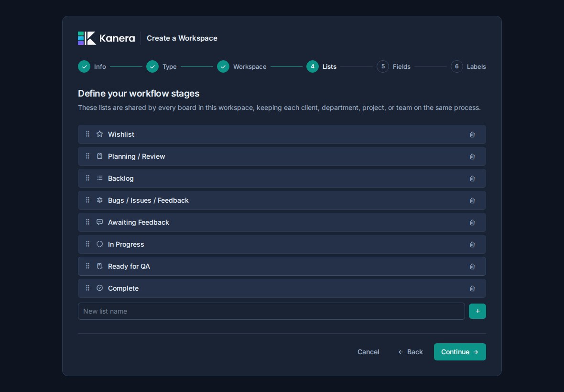
Task: Click the Define your workflow stages heading
Action: pos(139,94)
